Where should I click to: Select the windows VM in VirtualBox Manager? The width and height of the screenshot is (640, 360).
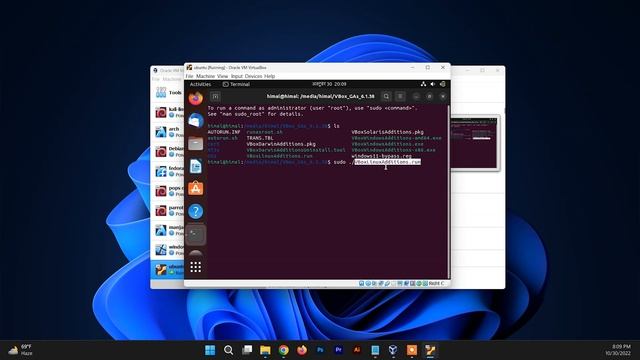point(168,250)
